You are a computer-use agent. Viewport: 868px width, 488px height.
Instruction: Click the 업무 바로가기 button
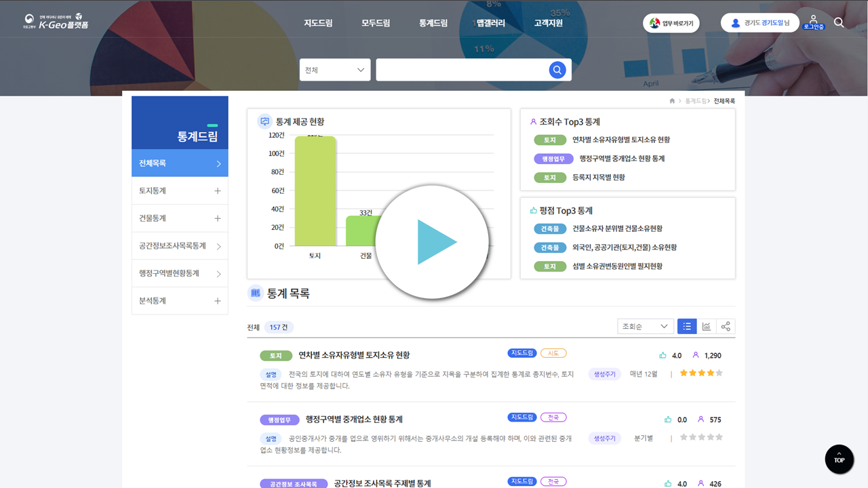point(671,23)
